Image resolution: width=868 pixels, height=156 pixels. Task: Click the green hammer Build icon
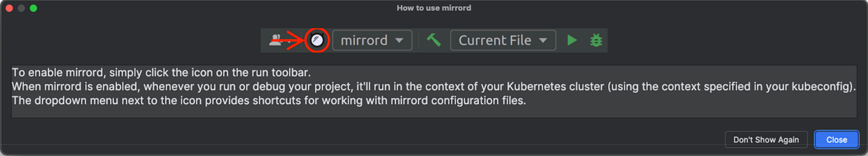click(433, 40)
